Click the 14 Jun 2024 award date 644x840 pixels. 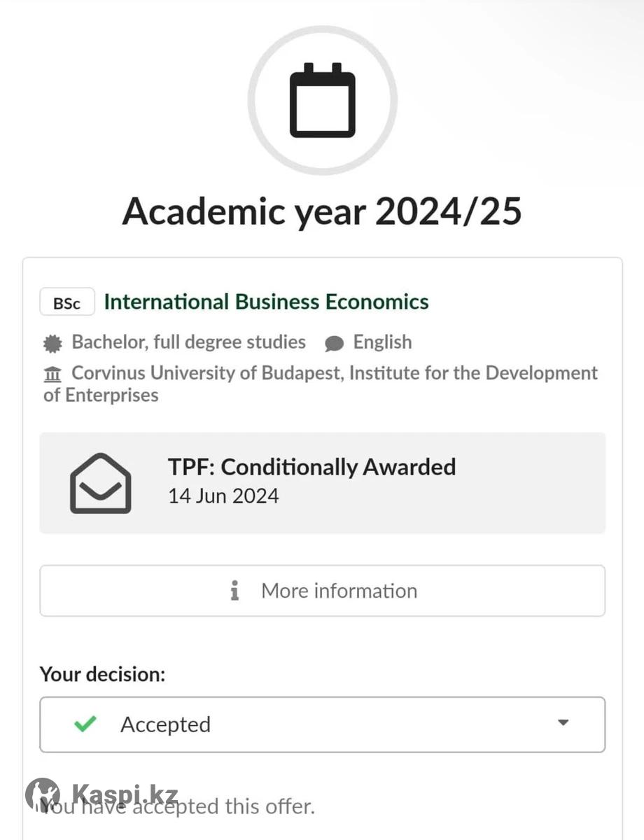[x=223, y=496]
